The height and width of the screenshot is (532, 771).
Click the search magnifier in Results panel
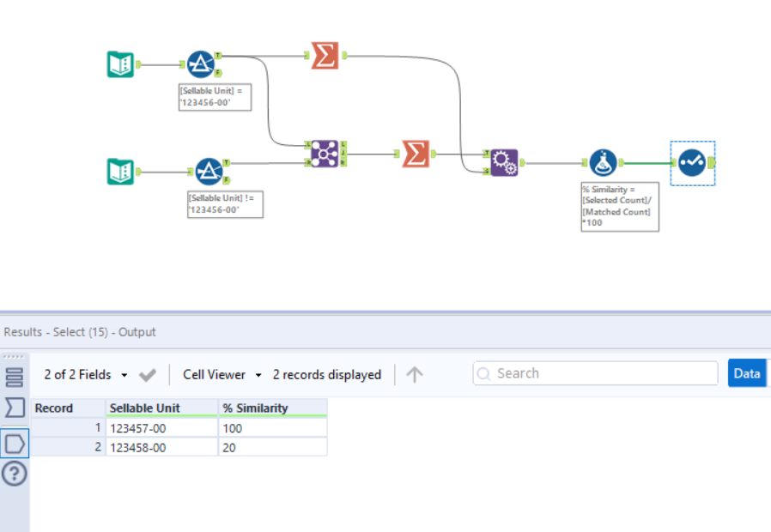coord(483,373)
